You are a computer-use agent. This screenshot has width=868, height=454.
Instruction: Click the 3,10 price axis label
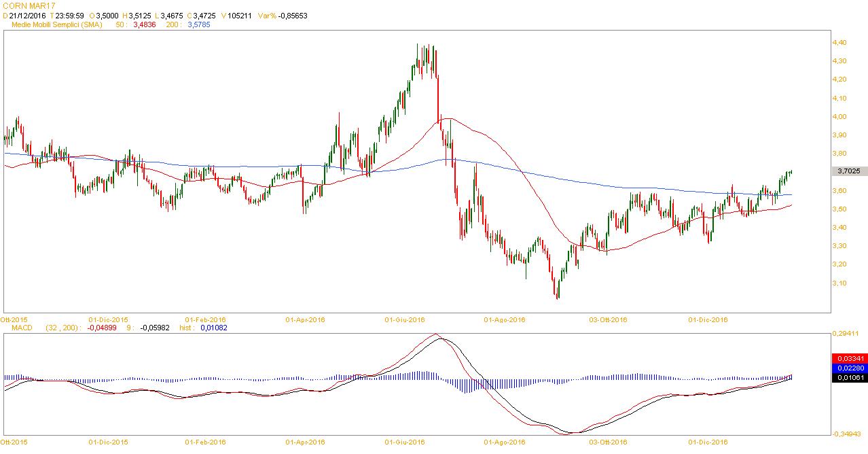pos(839,283)
